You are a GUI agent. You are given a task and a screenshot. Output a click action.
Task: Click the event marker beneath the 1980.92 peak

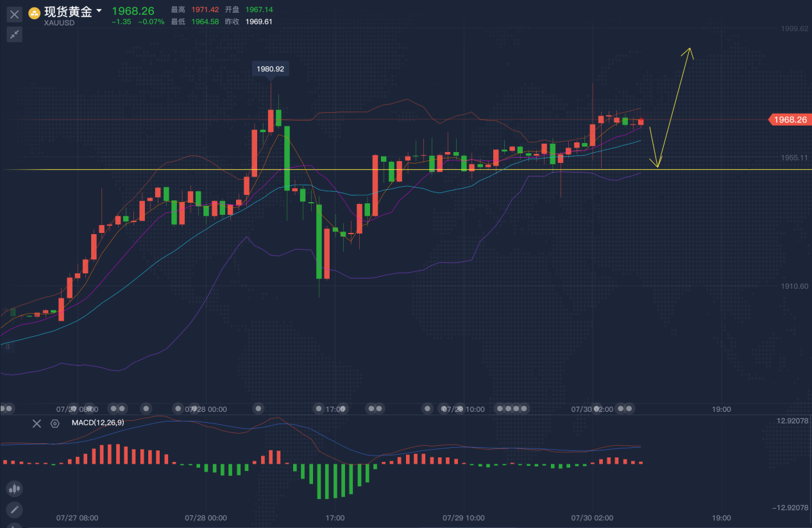click(x=258, y=408)
